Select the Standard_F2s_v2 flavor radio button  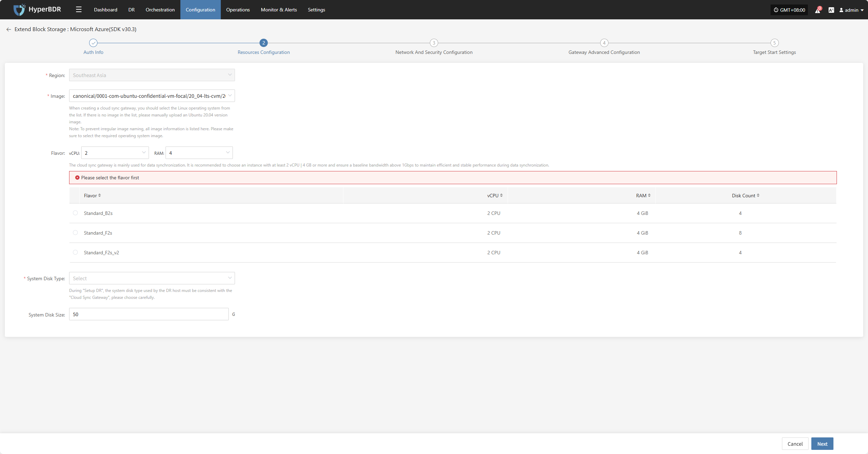click(x=75, y=252)
